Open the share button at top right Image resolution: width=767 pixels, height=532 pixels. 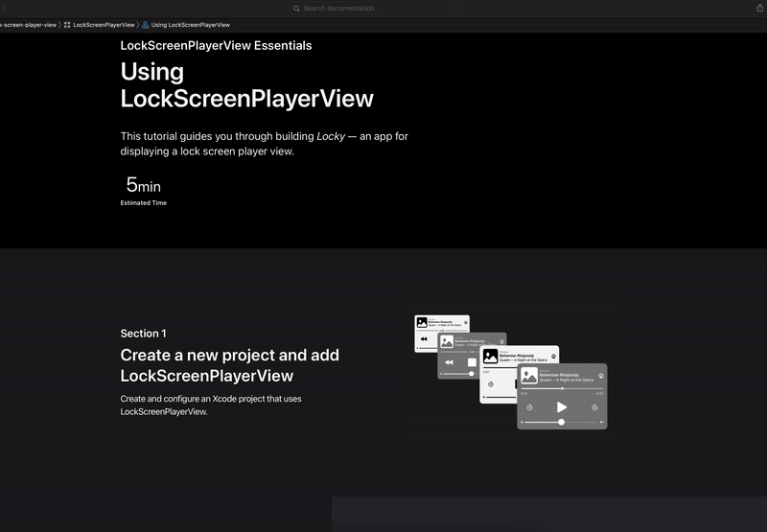759,8
